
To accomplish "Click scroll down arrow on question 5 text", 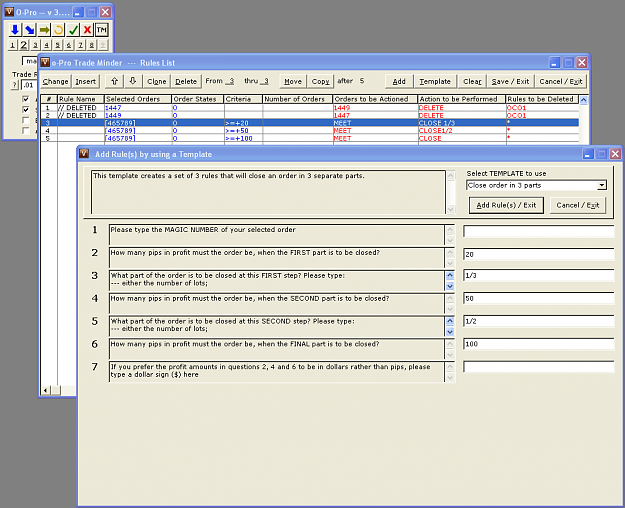I will click(450, 332).
